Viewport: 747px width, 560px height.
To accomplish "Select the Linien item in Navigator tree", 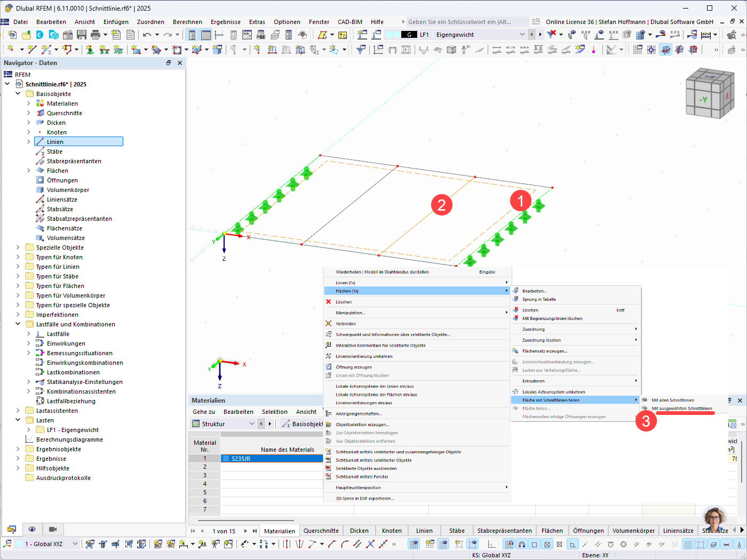I will [79, 142].
